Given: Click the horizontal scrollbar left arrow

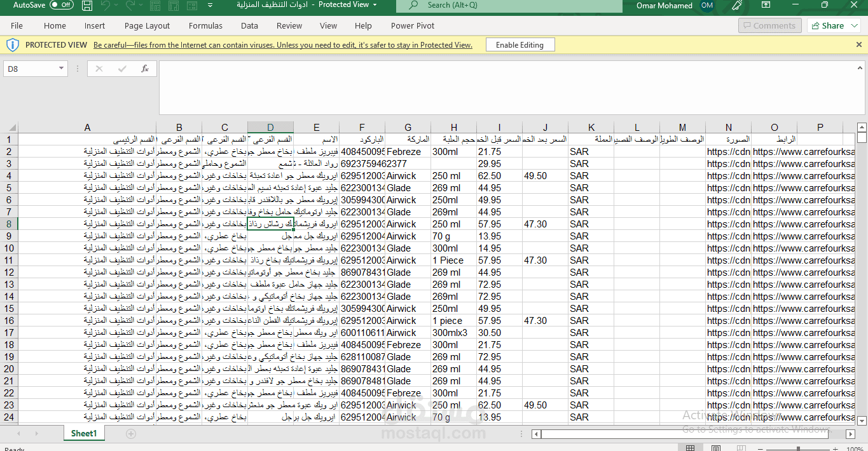Looking at the screenshot, I should coord(537,434).
